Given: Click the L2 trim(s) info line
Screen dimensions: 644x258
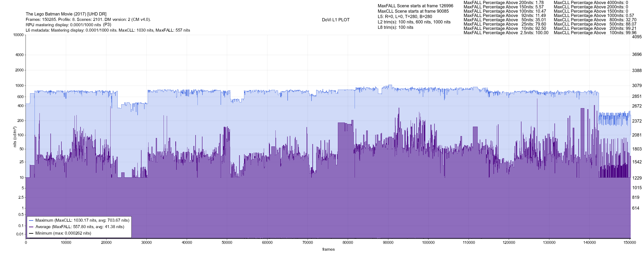Looking at the screenshot, I should (x=414, y=22).
